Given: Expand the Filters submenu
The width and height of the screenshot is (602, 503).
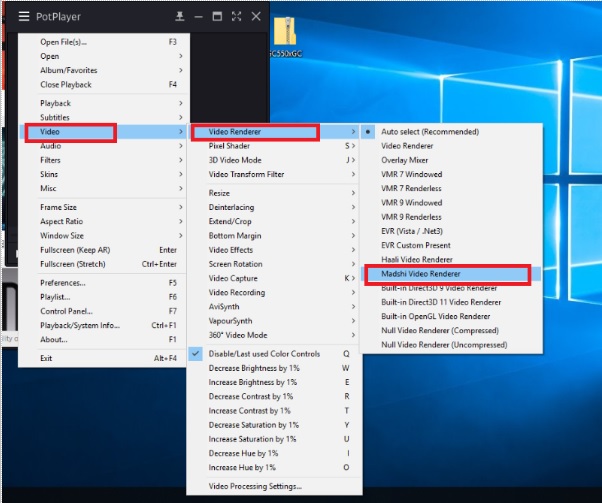Looking at the screenshot, I should (x=104, y=160).
